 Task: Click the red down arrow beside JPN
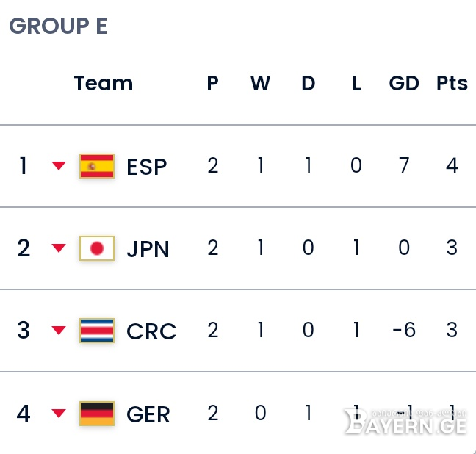(x=59, y=248)
